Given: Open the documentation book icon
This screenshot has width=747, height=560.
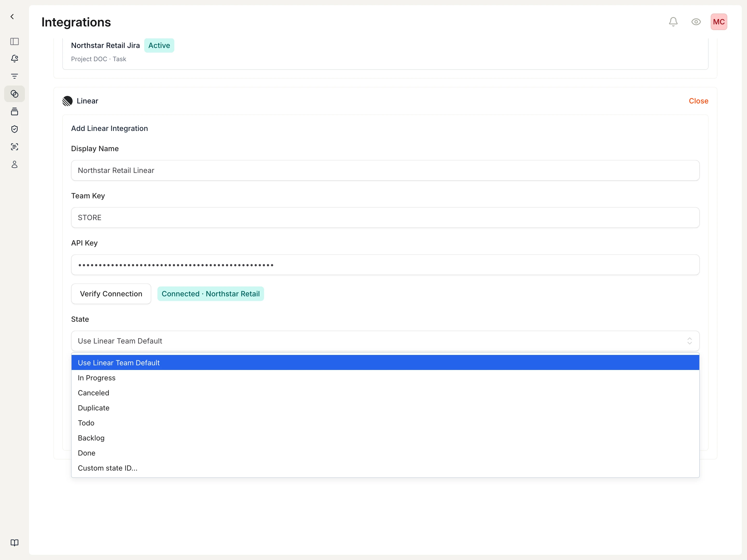Looking at the screenshot, I should 15,542.
